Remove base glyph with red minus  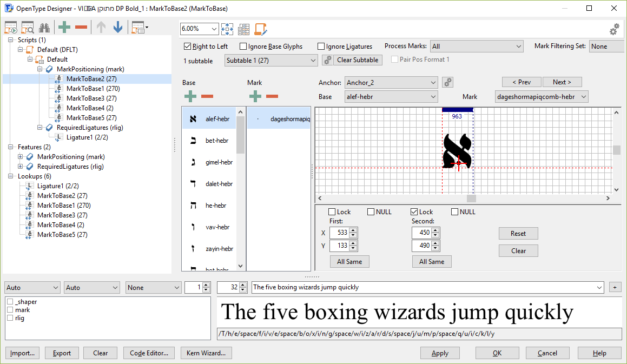click(x=207, y=96)
